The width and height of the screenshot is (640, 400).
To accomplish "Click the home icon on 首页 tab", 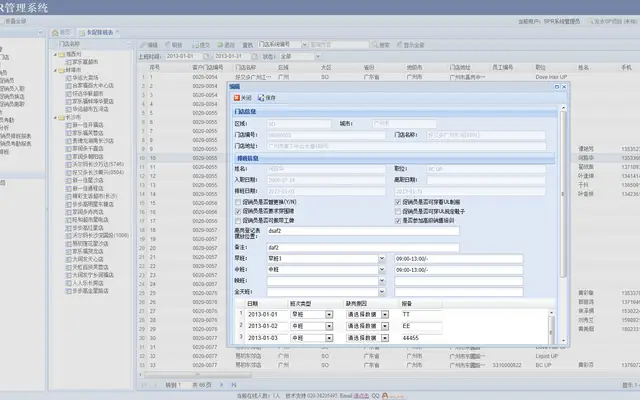I will coord(55,32).
